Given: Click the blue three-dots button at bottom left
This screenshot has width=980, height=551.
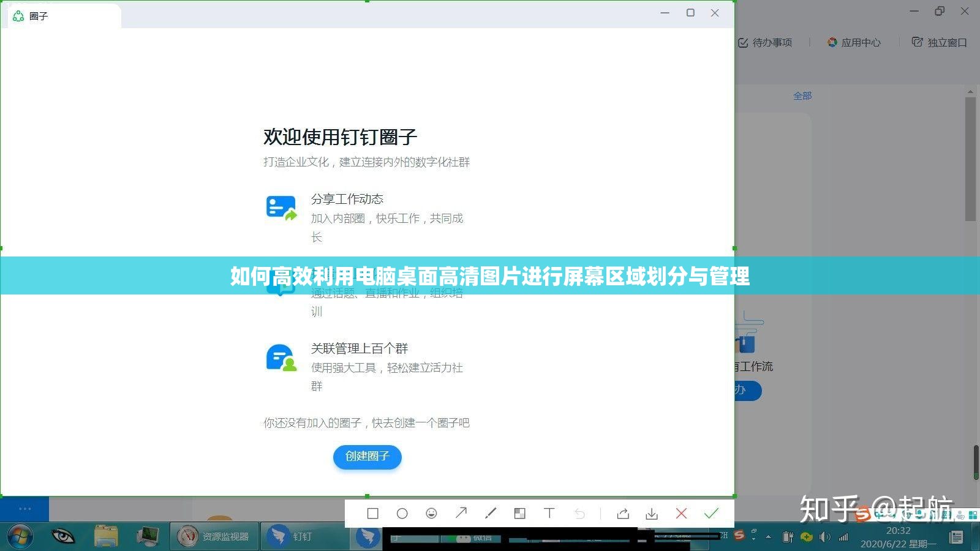Looking at the screenshot, I should click(24, 509).
